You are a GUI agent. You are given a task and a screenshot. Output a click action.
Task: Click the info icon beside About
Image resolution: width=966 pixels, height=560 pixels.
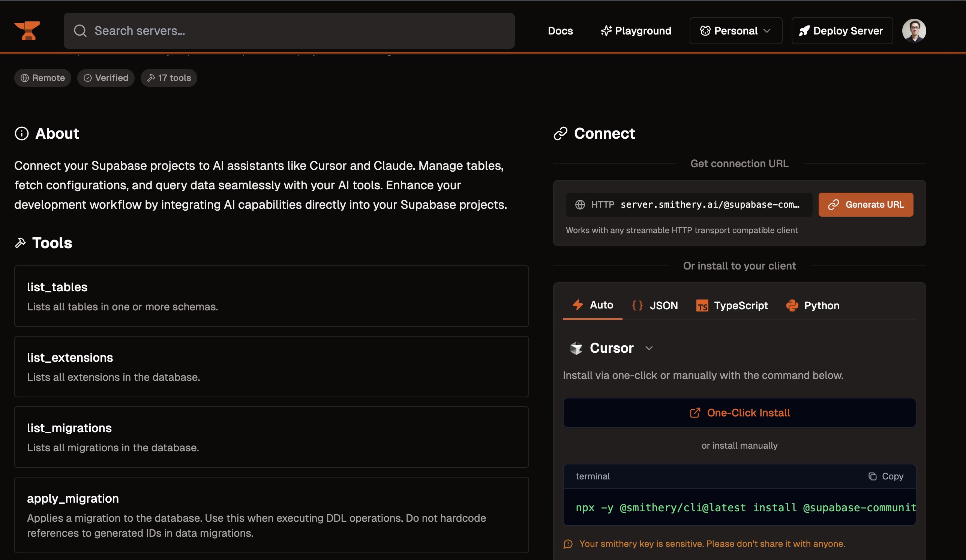(x=21, y=133)
